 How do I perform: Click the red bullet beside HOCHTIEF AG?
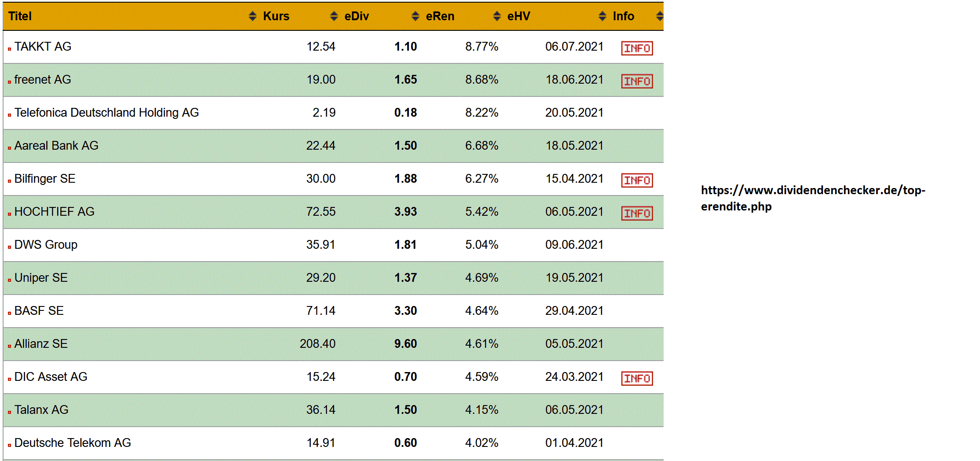pyautogui.click(x=9, y=214)
